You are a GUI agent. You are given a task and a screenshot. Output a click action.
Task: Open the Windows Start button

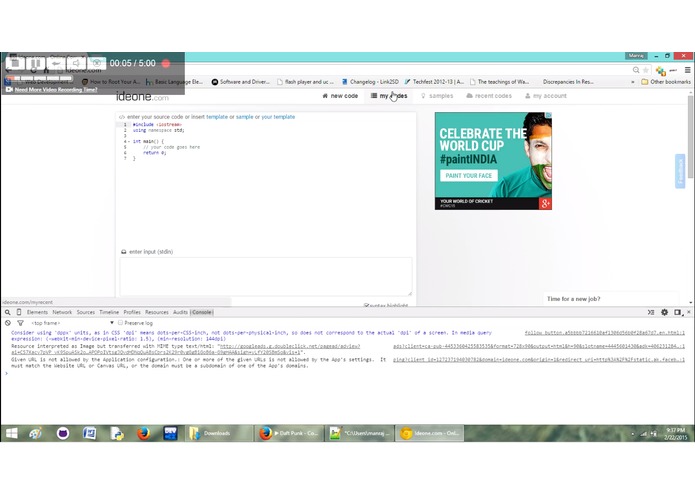[x=12, y=433]
